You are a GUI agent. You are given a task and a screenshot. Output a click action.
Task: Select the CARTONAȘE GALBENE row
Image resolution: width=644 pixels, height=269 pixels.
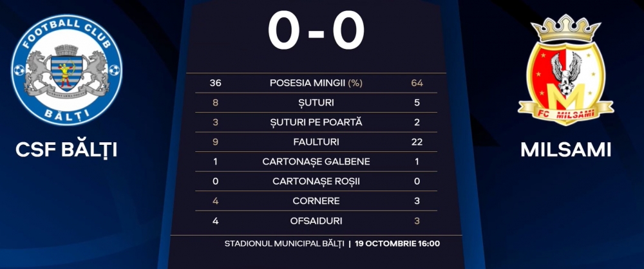point(316,162)
